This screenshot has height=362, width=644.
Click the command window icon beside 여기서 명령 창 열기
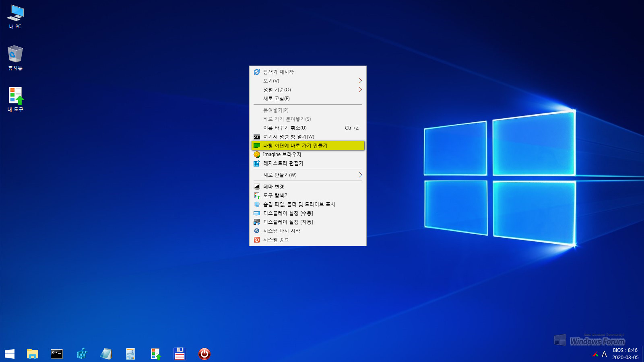pos(257,137)
